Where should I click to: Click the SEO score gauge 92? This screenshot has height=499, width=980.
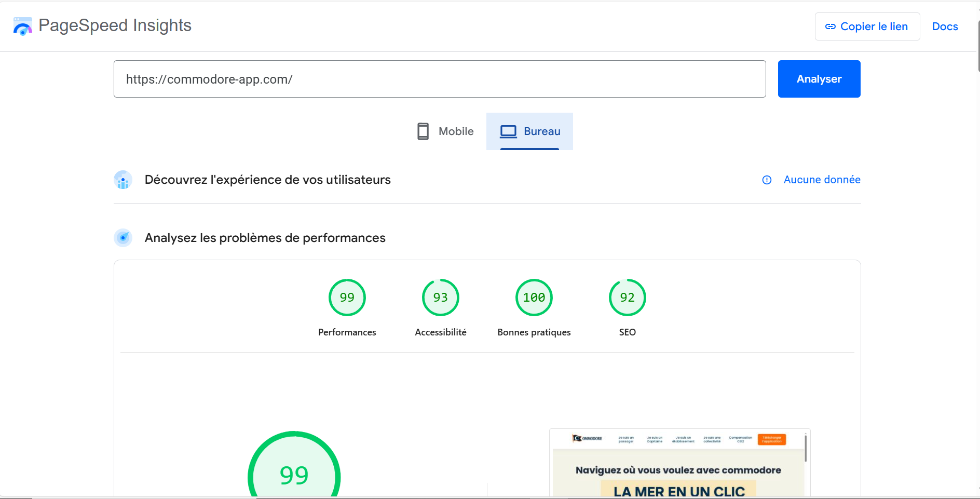pos(627,298)
